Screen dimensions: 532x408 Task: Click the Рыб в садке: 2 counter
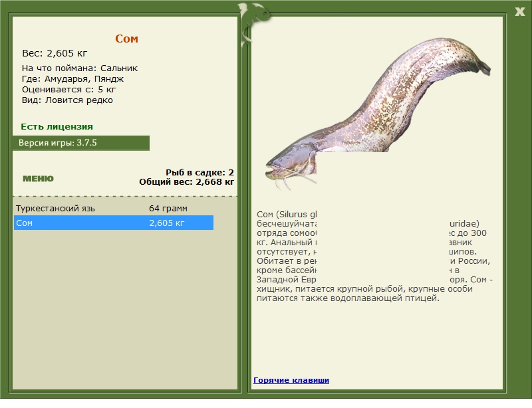point(200,172)
